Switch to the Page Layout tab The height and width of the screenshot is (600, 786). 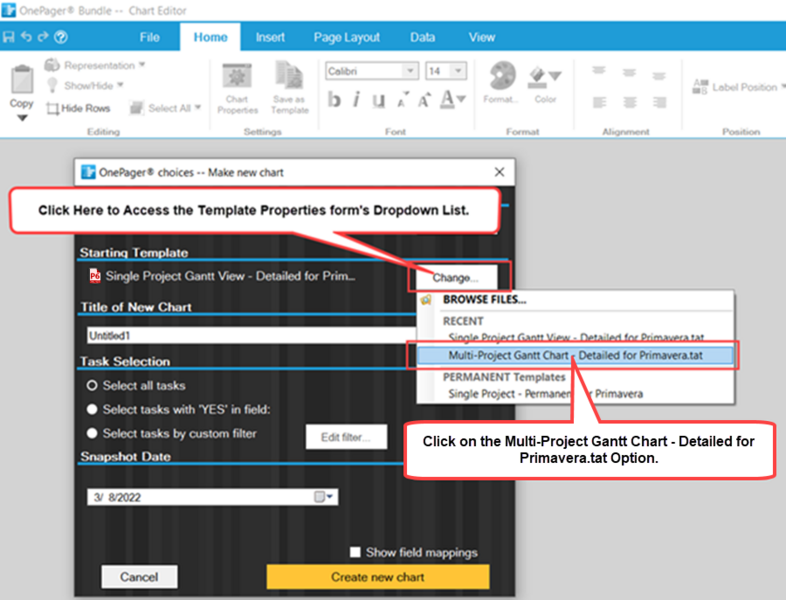(347, 37)
